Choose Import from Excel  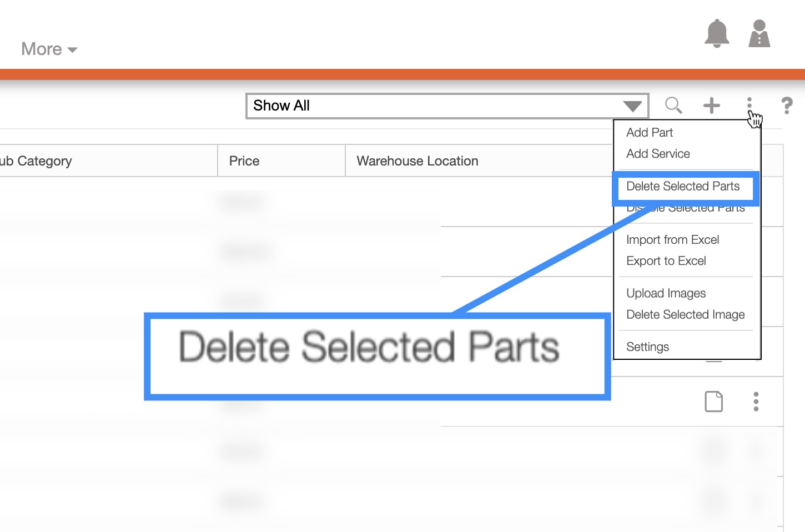pos(672,240)
